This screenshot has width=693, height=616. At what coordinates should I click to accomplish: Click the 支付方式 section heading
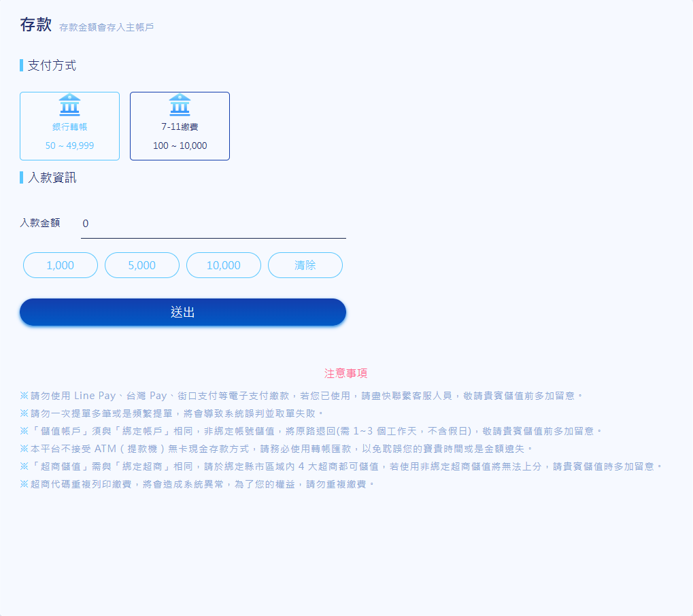[52, 66]
